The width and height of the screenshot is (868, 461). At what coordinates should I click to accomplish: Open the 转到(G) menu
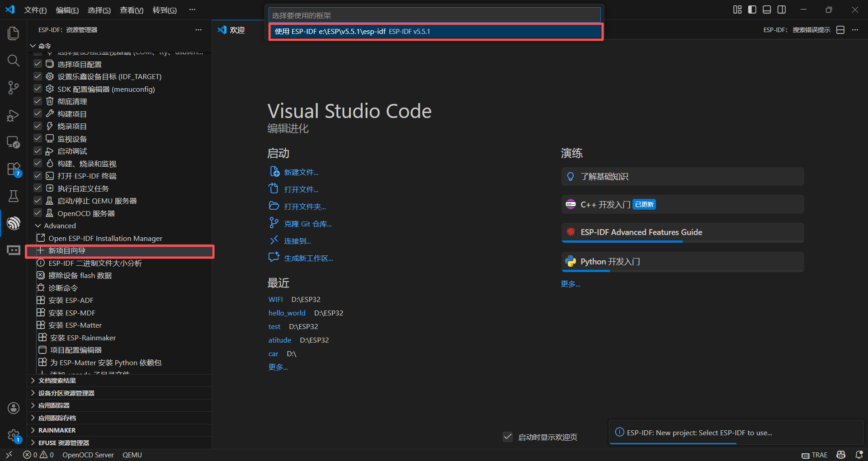tap(165, 10)
